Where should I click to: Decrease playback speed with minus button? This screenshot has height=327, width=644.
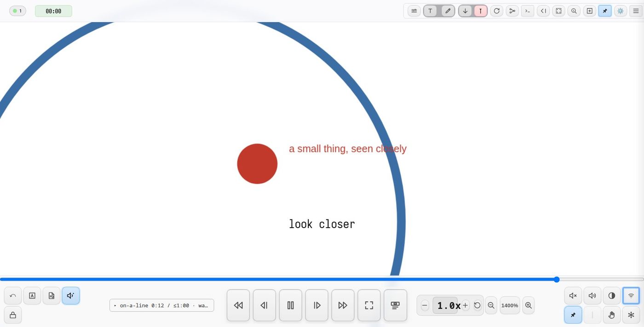425,305
